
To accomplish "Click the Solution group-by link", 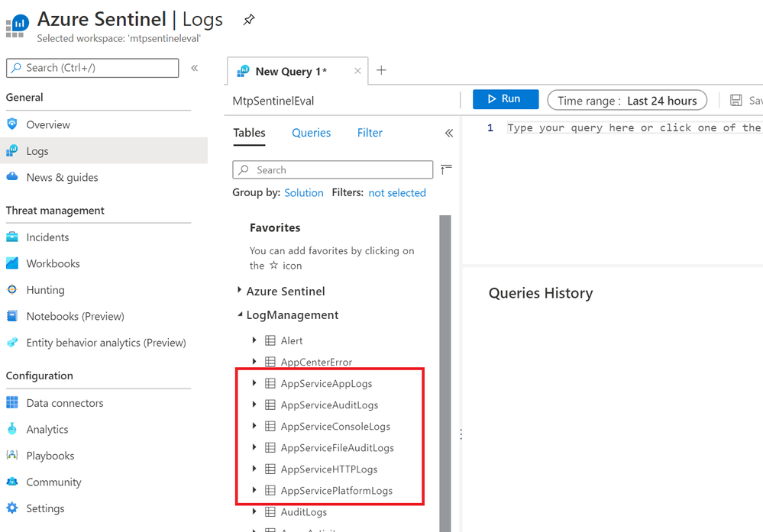I will [x=304, y=193].
